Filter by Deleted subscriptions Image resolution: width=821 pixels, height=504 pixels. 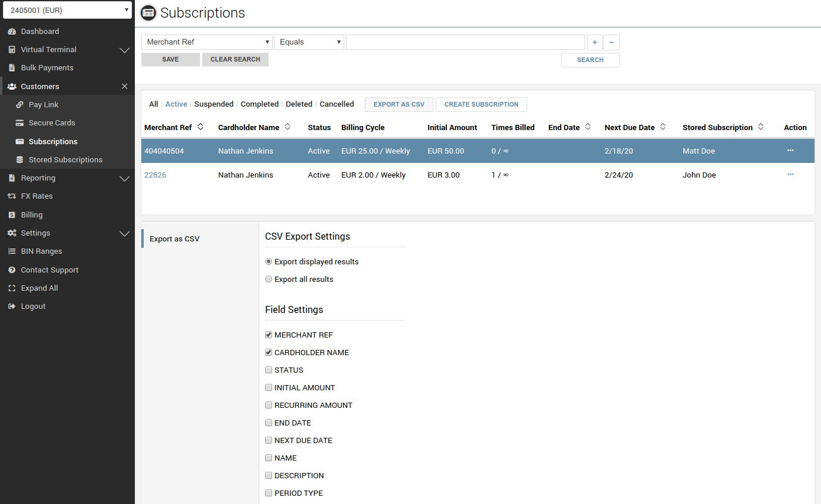point(299,104)
